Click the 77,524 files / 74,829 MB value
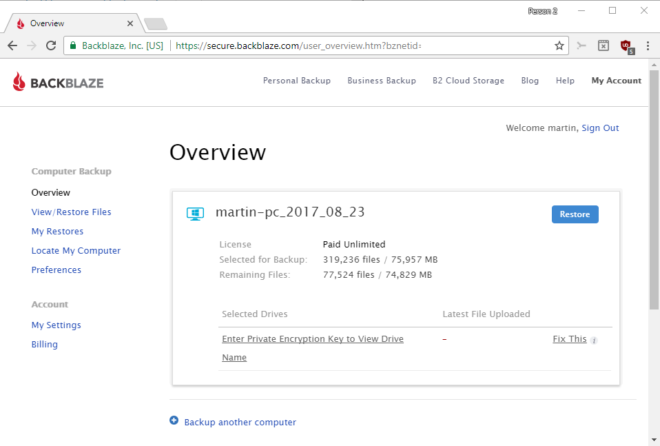 coord(377,275)
